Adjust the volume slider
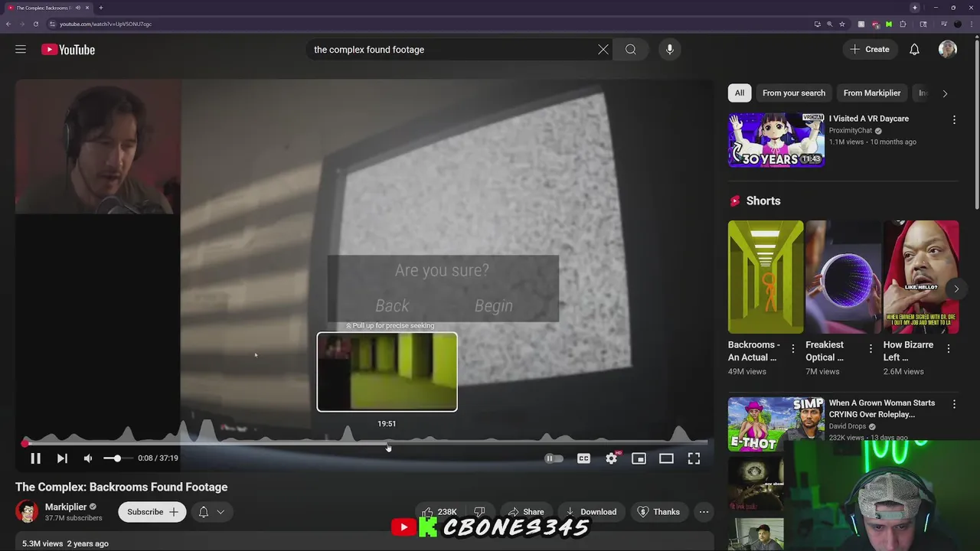Image resolution: width=980 pixels, height=551 pixels. pos(117,458)
